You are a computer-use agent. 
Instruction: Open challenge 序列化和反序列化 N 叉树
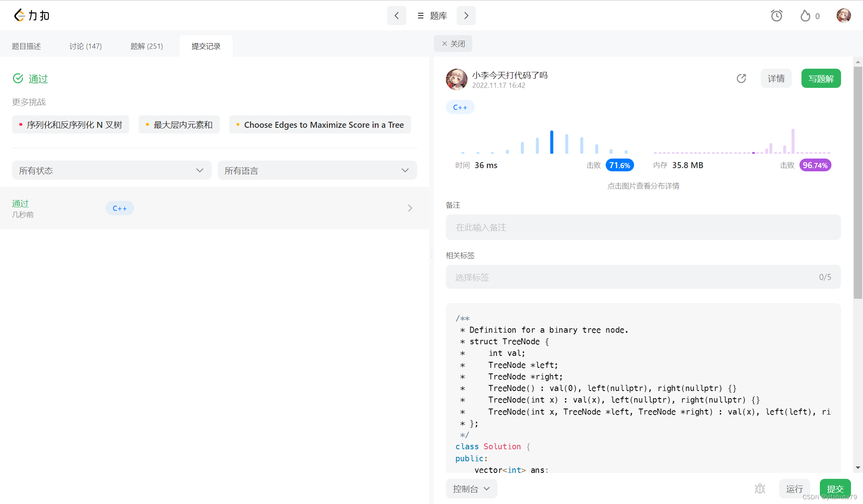point(70,125)
